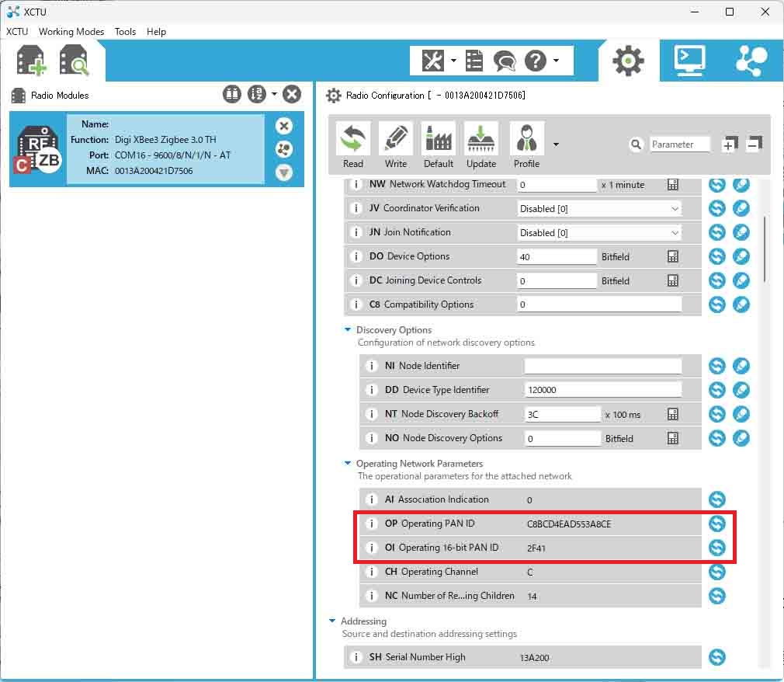Open the Profile dropdown arrow
Image resolution: width=784 pixels, height=682 pixels.
556,144
